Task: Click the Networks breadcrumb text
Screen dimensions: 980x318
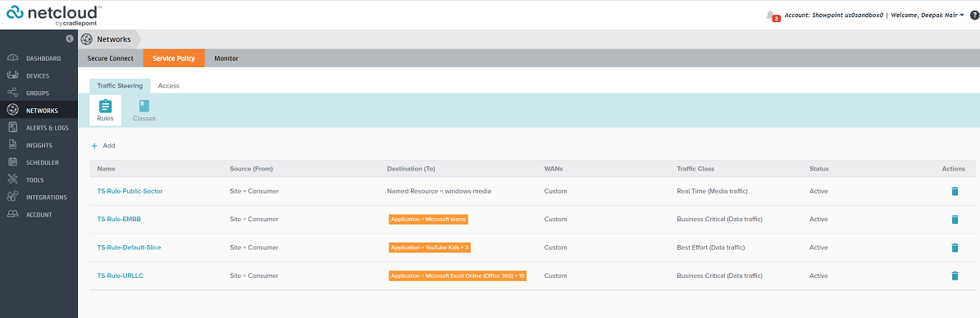Action: [114, 39]
